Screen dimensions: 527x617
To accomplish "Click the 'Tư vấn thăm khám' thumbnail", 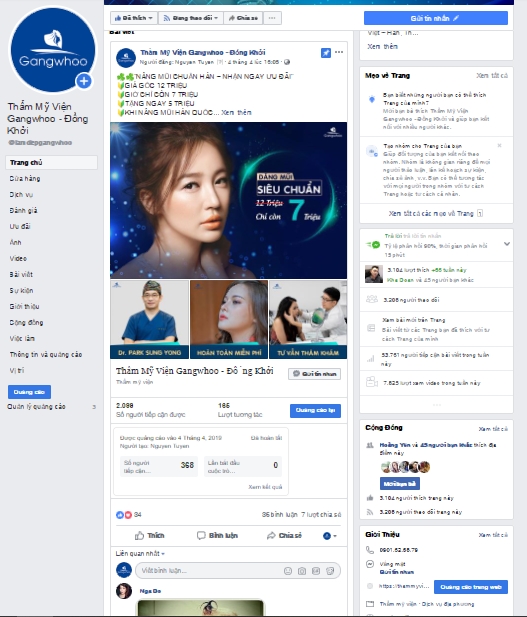I will (x=308, y=319).
